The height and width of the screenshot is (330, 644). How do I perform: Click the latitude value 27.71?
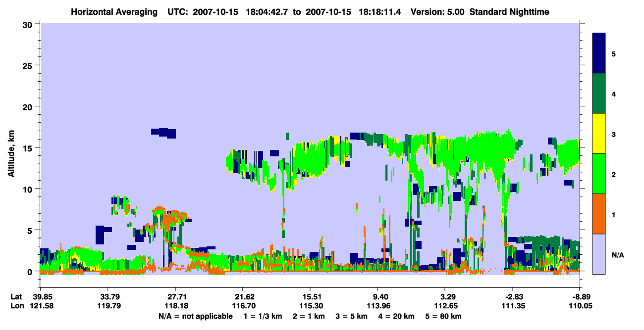pyautogui.click(x=175, y=297)
